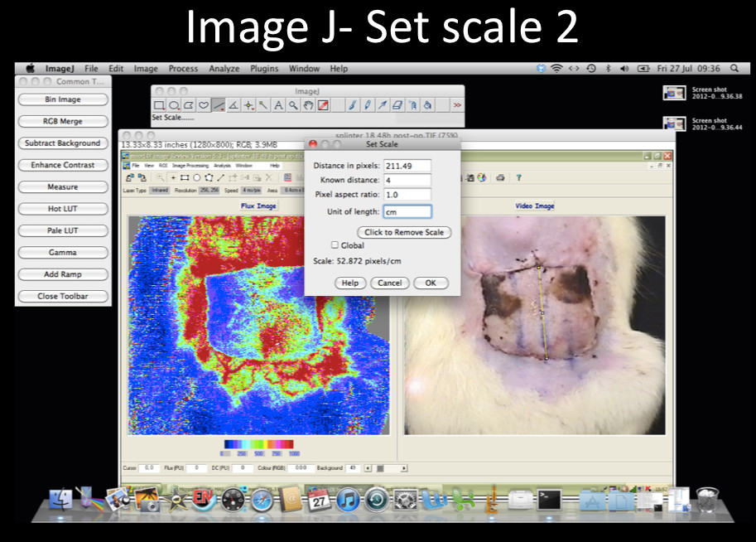Open the File menu in the Mac menu bar
Image resolution: width=756 pixels, height=542 pixels.
91,69
